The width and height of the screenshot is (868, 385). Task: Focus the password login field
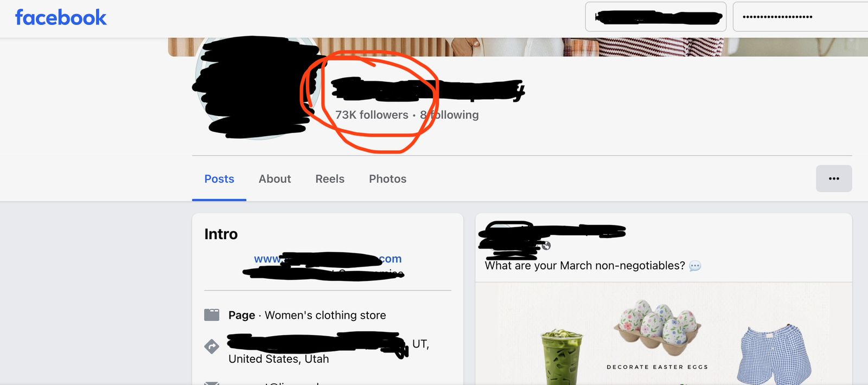(800, 17)
